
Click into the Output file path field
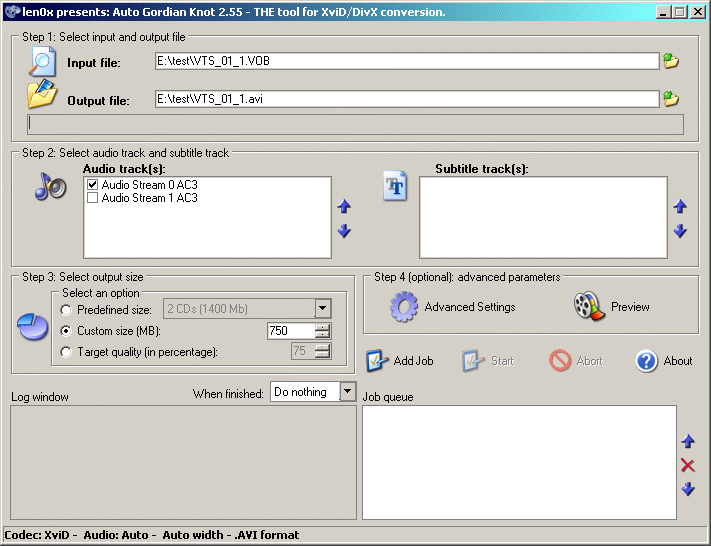click(407, 99)
